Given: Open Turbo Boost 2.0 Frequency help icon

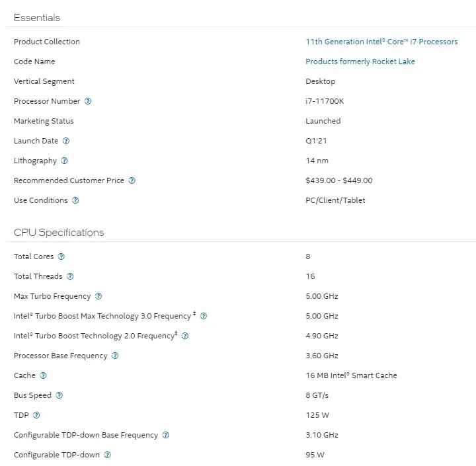Looking at the screenshot, I should click(x=185, y=336).
